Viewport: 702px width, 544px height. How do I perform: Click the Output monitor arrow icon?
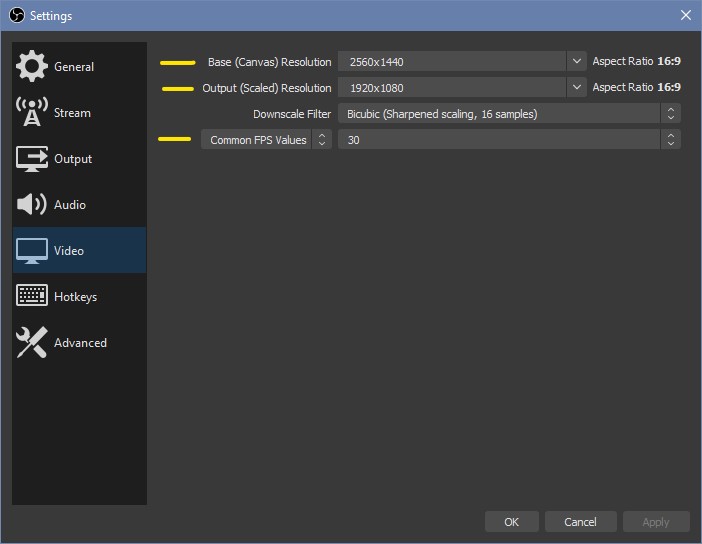point(31,158)
